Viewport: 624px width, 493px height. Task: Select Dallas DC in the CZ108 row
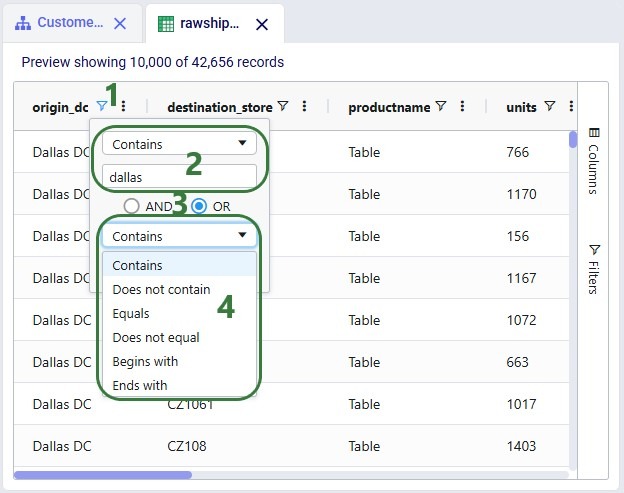coord(62,446)
